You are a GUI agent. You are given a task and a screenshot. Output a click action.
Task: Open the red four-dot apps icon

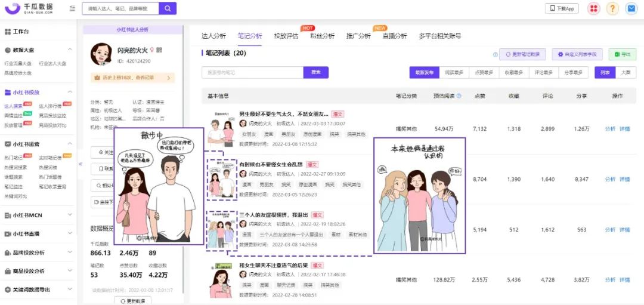point(593,8)
